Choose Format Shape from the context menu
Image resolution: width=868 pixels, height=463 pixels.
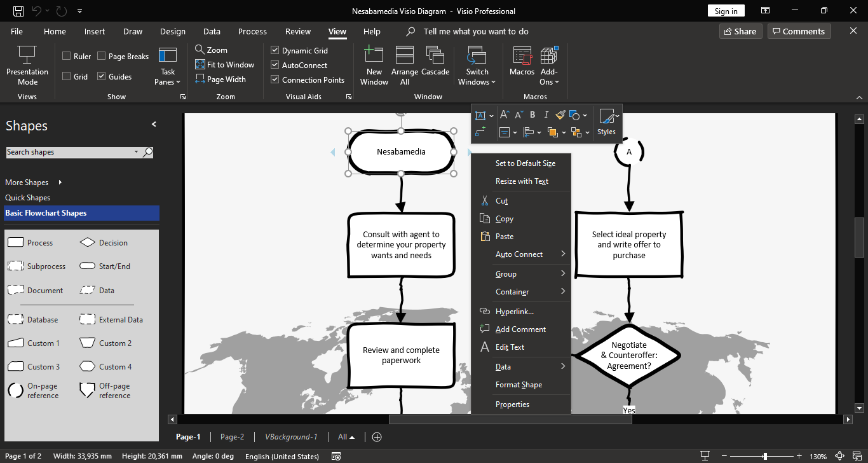519,385
